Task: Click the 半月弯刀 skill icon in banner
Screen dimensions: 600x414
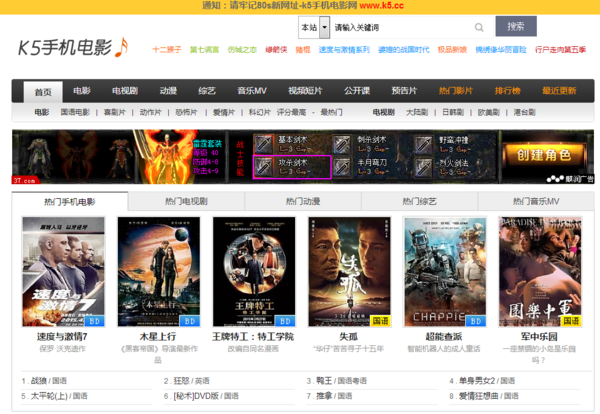Action: click(x=342, y=164)
